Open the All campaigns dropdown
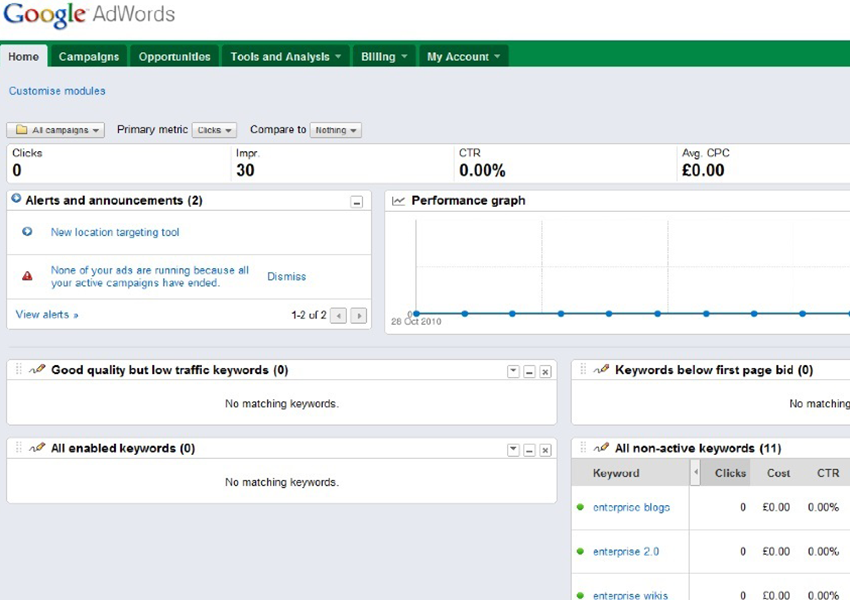This screenshot has height=600, width=851. click(x=55, y=130)
